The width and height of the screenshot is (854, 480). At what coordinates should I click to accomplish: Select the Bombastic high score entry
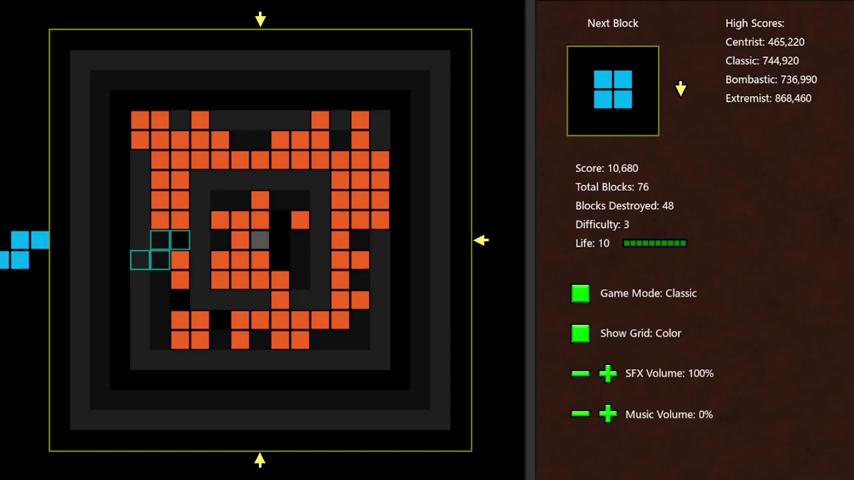click(770, 79)
